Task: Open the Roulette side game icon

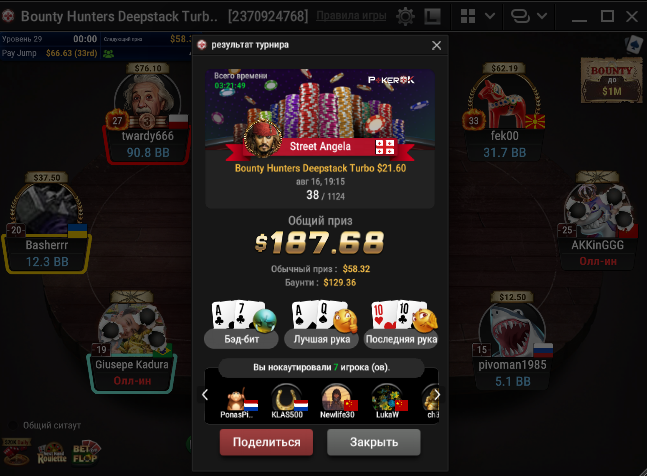Action: tap(52, 454)
